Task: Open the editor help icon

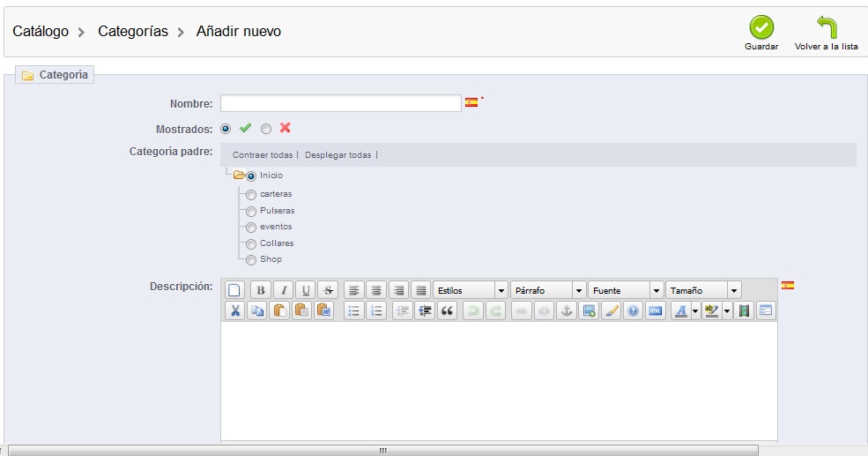Action: coord(633,310)
